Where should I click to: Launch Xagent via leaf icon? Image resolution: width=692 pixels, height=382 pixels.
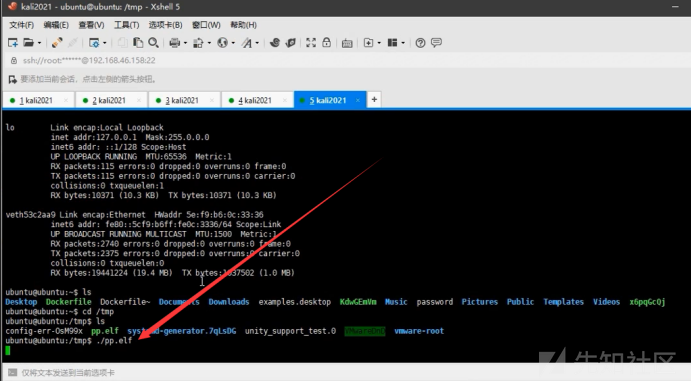pyautogui.click(x=290, y=42)
